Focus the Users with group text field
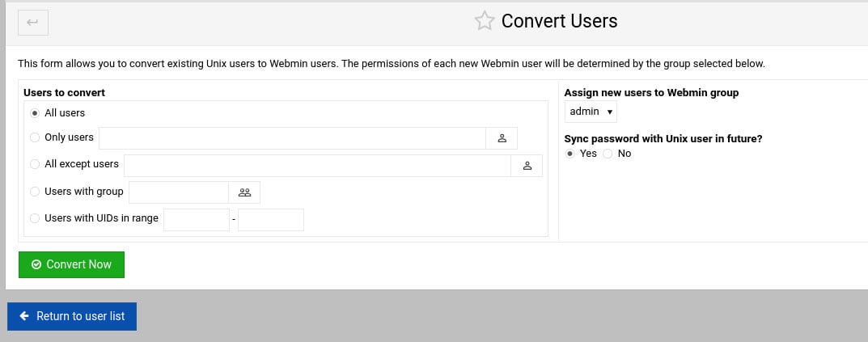Image resolution: width=868 pixels, height=342 pixels. coord(178,192)
